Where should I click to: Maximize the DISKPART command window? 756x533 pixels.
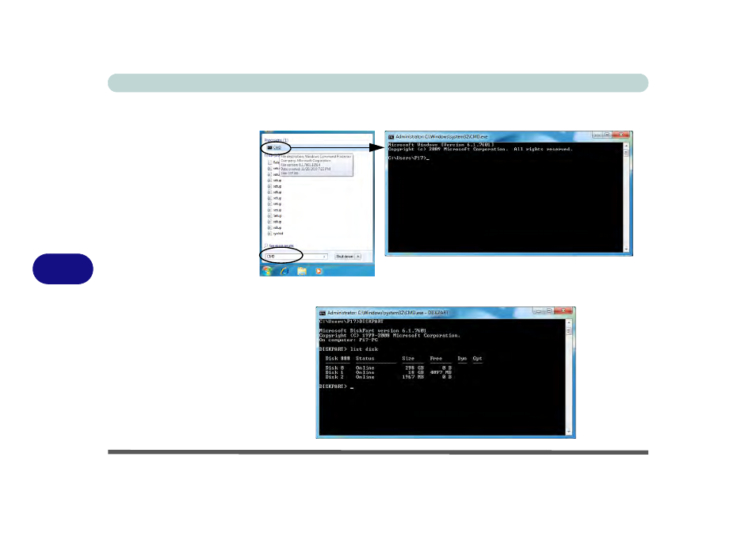click(549, 310)
